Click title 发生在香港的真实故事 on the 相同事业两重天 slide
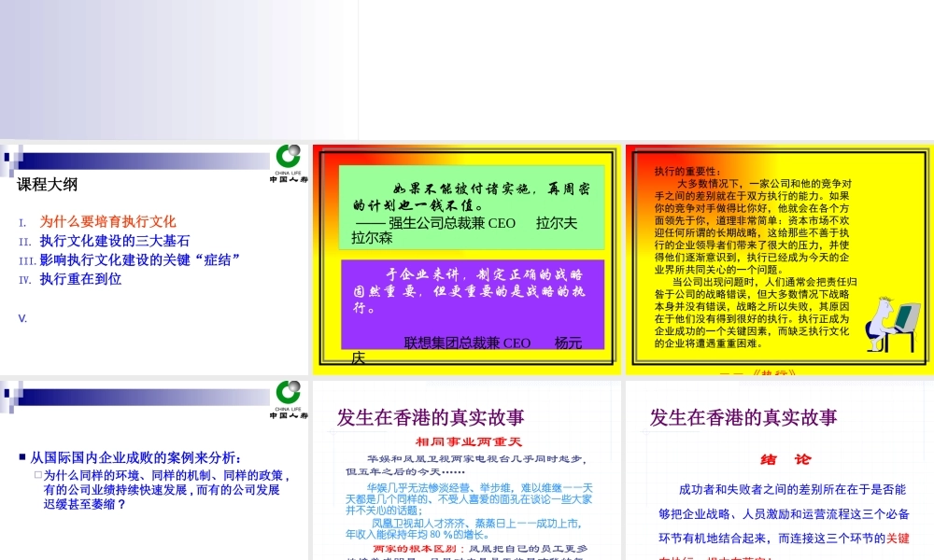 coord(431,417)
